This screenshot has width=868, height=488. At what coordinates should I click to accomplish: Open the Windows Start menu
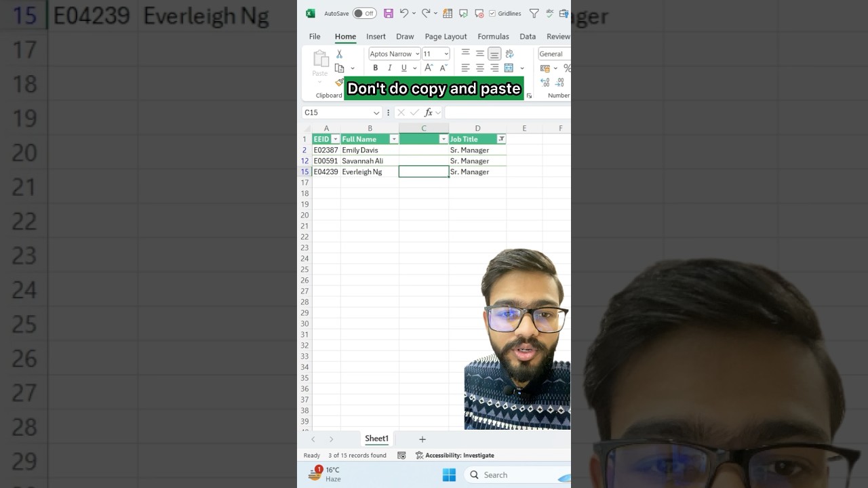tap(449, 475)
